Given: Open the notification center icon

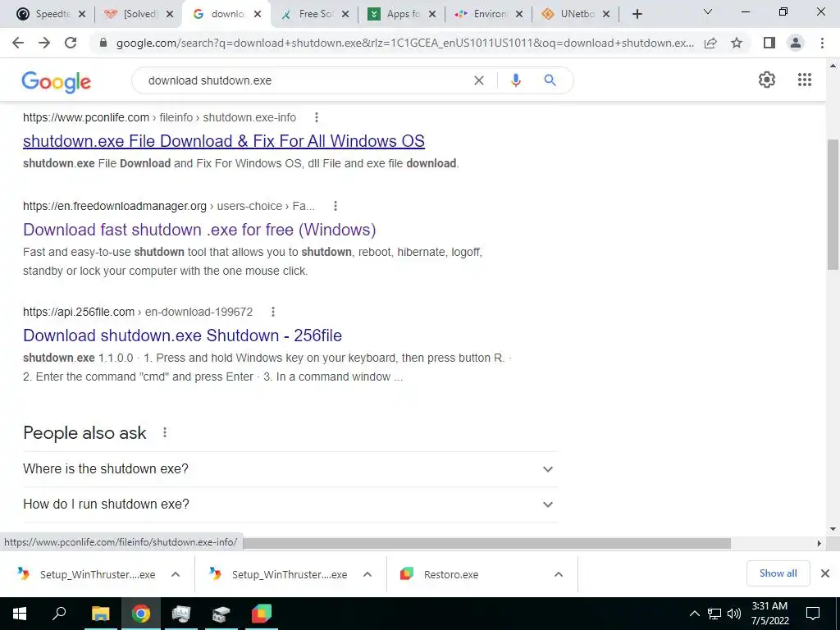Looking at the screenshot, I should (813, 614).
